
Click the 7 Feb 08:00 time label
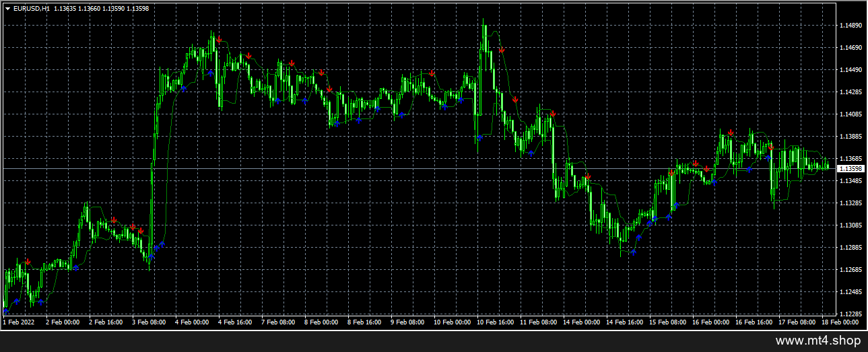[278, 322]
